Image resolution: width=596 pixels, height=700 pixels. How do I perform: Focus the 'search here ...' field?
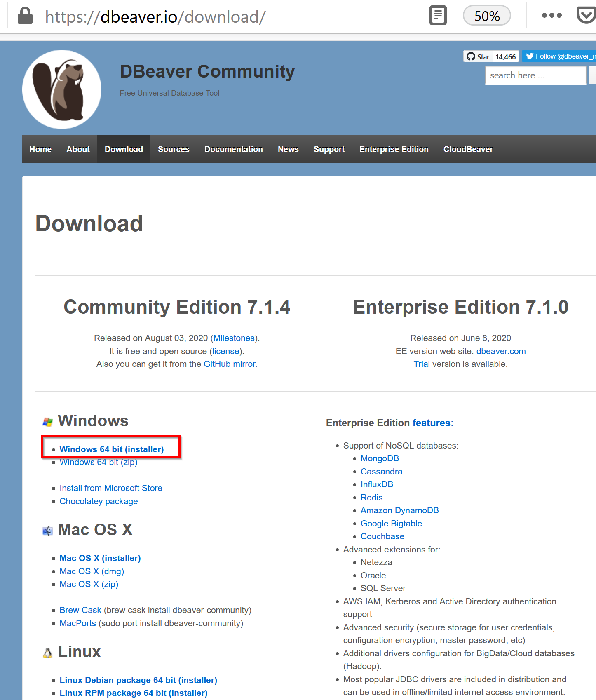click(x=535, y=75)
